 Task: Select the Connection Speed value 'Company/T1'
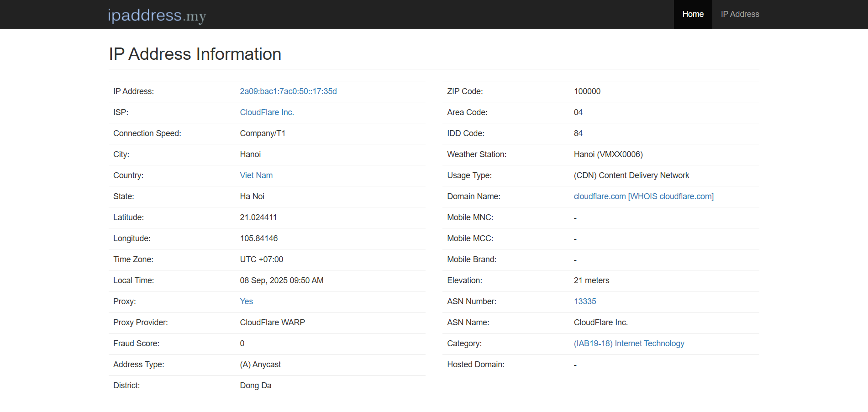263,133
